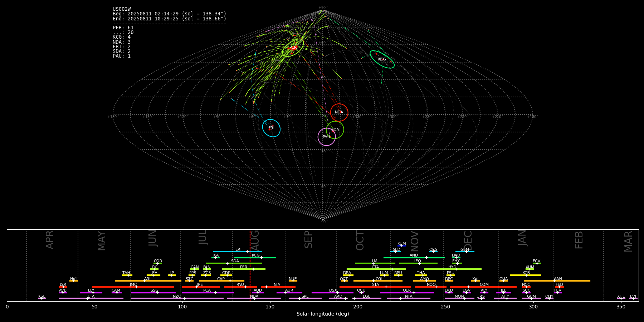The width and height of the screenshot is (644, 322).
Task: Select the JMC shower bar
Action: coord(133,287)
